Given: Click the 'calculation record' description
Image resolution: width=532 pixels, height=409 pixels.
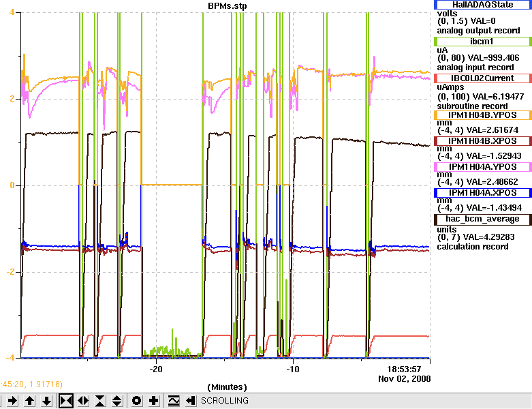Looking at the screenshot, I should pos(473,246).
